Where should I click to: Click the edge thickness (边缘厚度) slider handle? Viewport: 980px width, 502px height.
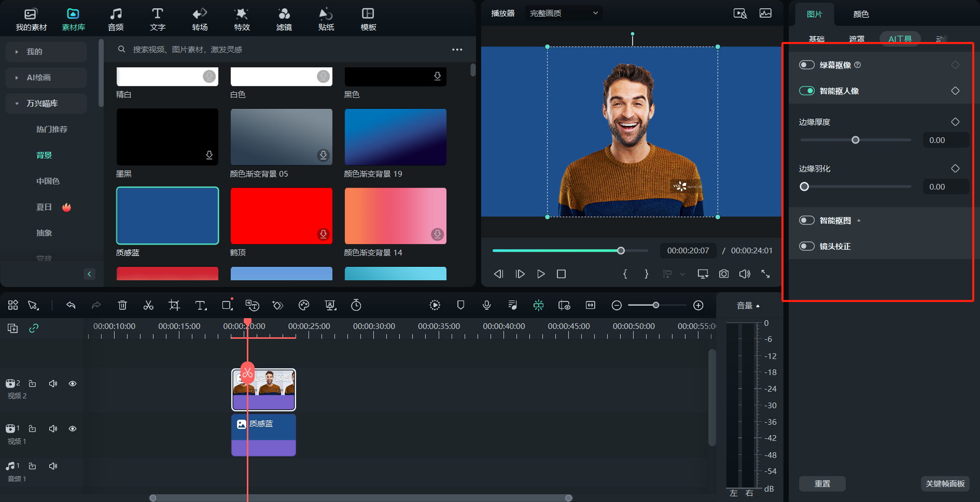point(856,140)
